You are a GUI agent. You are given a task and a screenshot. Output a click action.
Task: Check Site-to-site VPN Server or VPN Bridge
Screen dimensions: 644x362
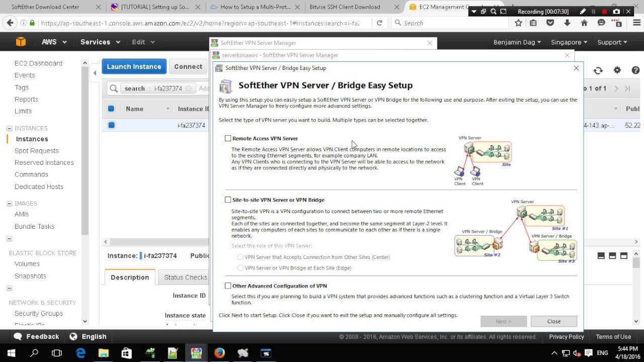click(228, 200)
